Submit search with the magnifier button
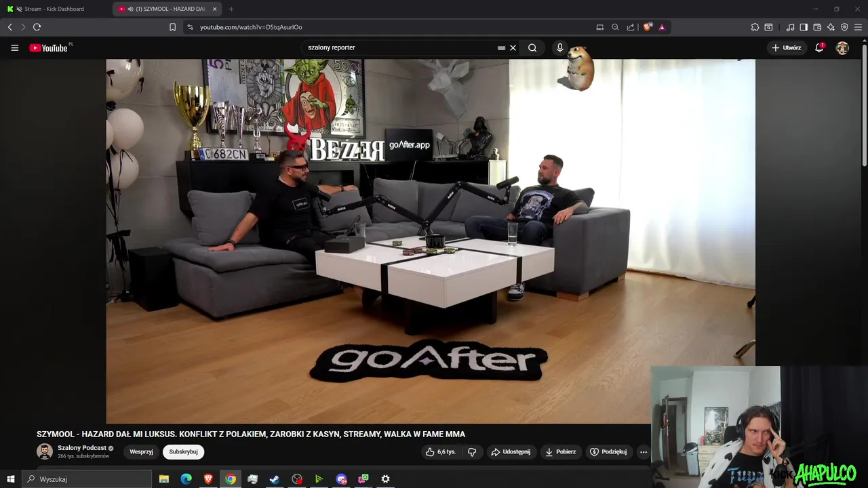 coord(532,47)
